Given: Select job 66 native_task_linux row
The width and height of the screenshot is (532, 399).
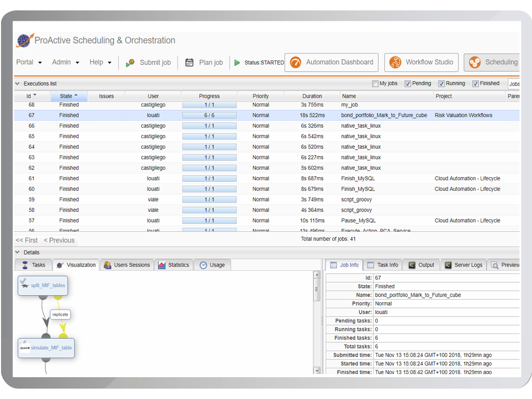Looking at the screenshot, I should (267, 126).
